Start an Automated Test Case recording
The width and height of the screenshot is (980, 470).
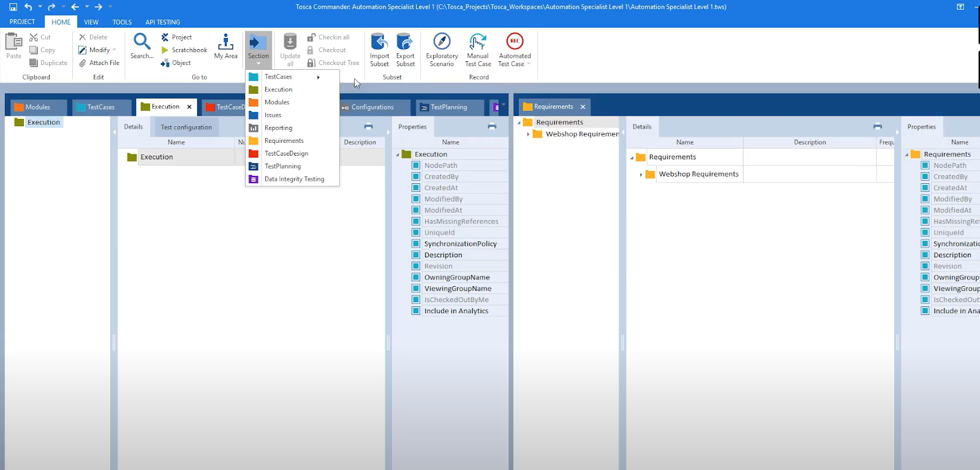(x=514, y=50)
